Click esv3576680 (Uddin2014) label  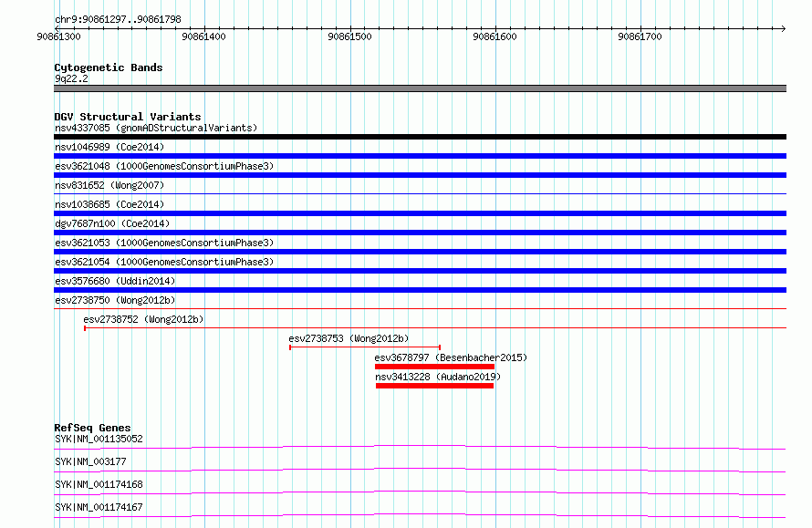pyautogui.click(x=115, y=281)
